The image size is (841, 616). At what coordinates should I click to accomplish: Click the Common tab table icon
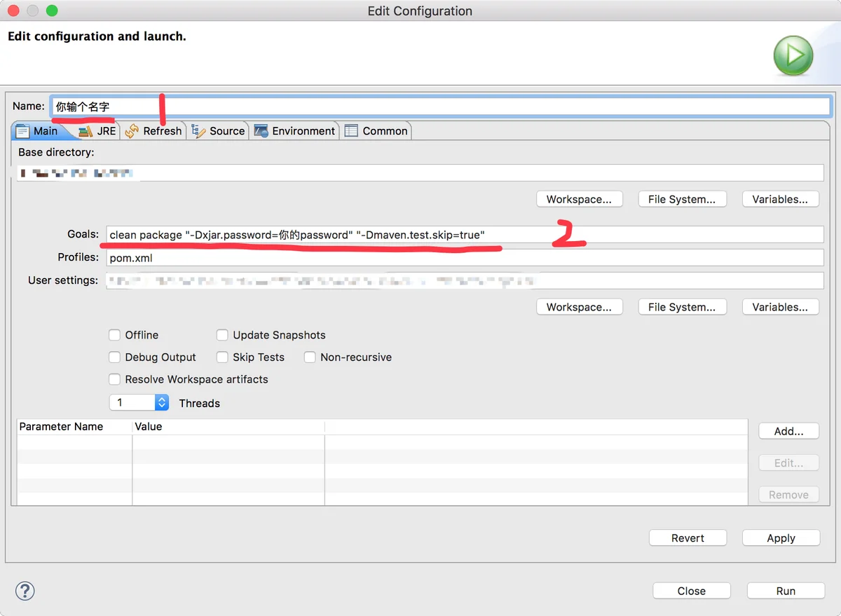351,131
